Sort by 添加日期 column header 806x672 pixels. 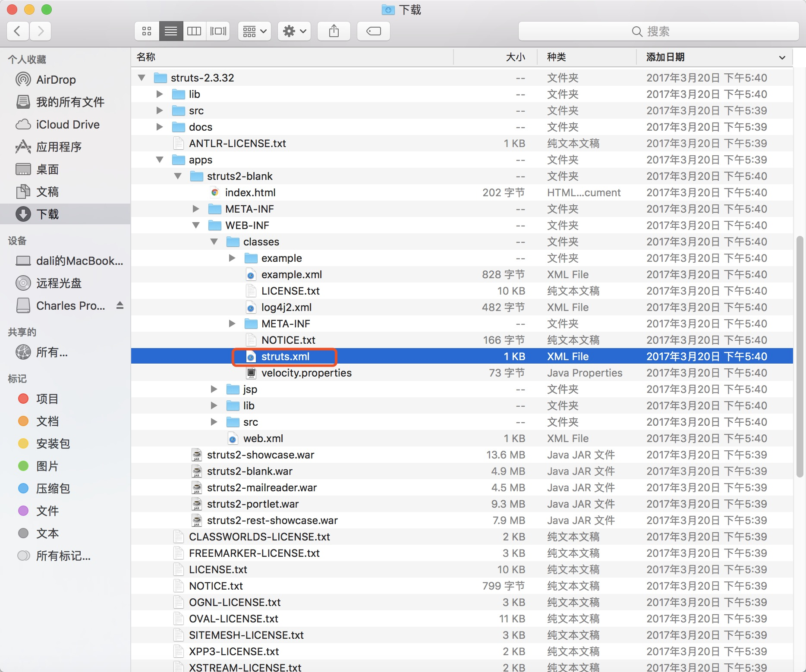(715, 57)
